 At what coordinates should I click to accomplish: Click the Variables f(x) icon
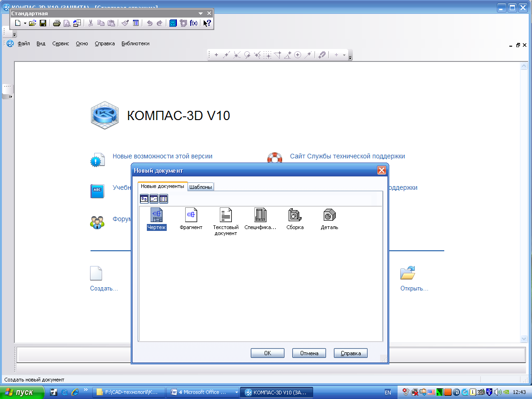click(193, 23)
